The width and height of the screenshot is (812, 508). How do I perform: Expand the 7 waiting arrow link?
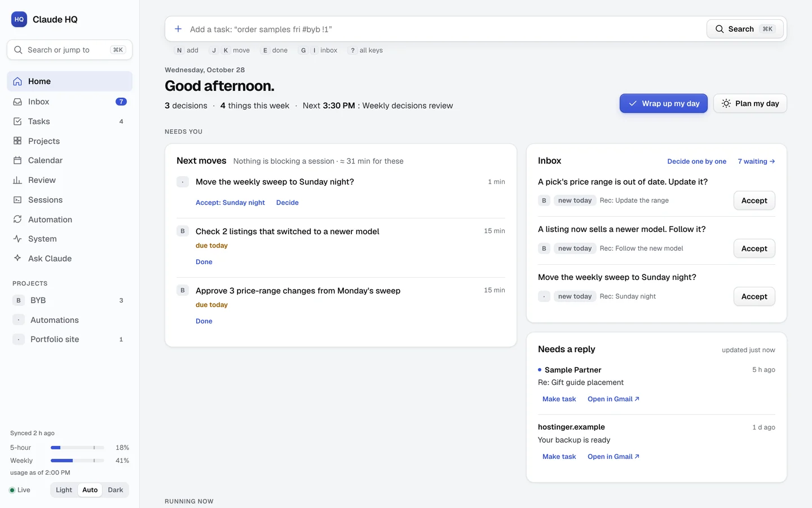point(756,161)
